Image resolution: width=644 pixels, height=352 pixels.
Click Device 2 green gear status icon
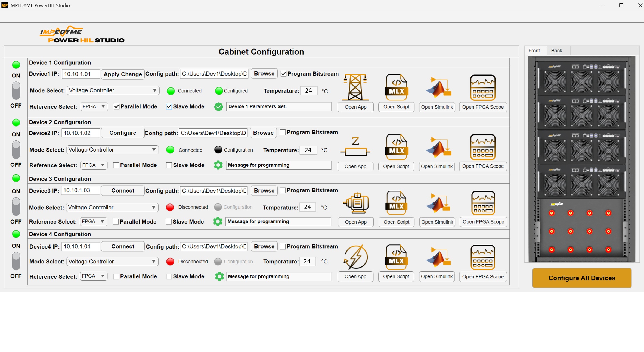[218, 165]
